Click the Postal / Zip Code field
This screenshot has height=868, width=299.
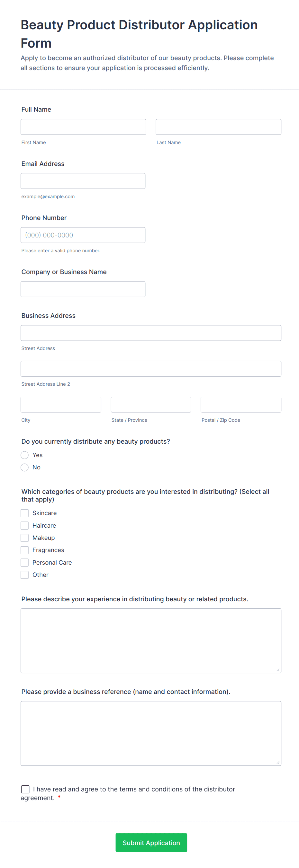(x=241, y=404)
